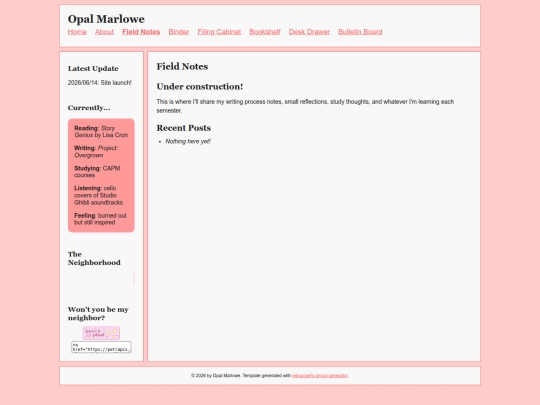This screenshot has width=540, height=405.
Task: Select the Field Notes nav link
Action: coord(141,32)
